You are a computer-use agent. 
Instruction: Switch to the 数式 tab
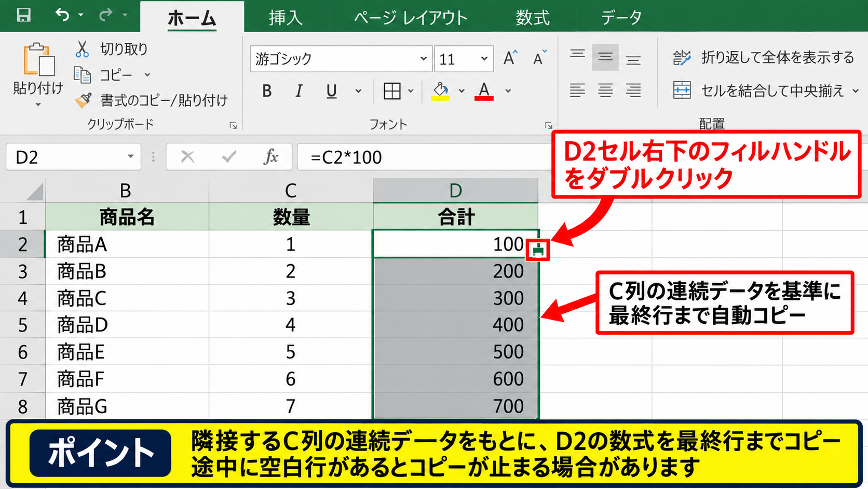(533, 18)
